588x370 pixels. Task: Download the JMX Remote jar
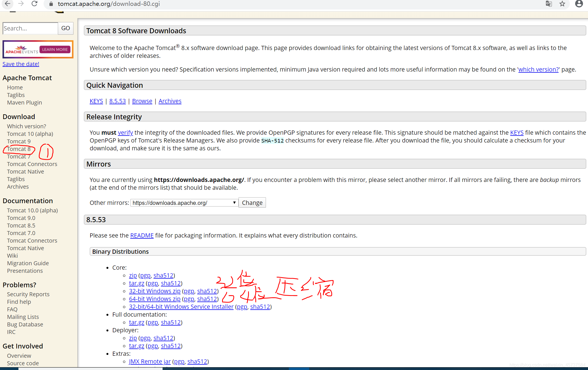150,362
